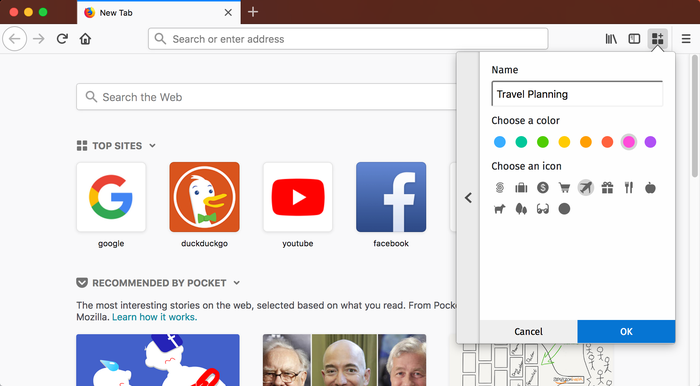Open the Library toolbar icon

click(x=611, y=39)
